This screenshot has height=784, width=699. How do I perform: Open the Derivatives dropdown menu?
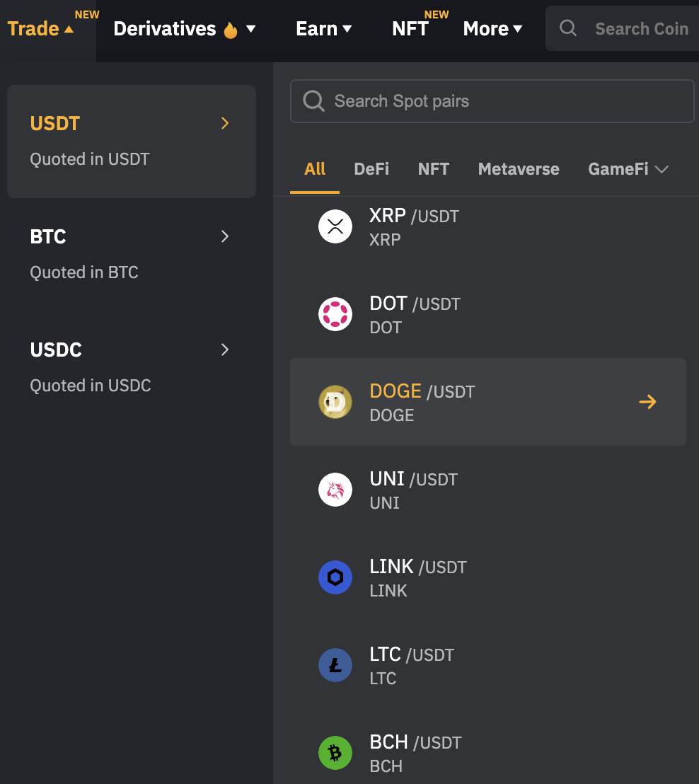coord(185,29)
